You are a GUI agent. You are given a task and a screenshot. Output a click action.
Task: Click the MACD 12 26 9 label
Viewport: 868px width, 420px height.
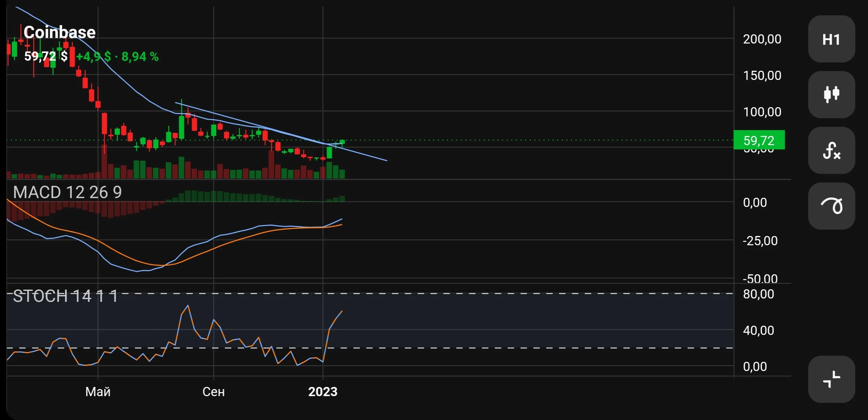coord(67,193)
